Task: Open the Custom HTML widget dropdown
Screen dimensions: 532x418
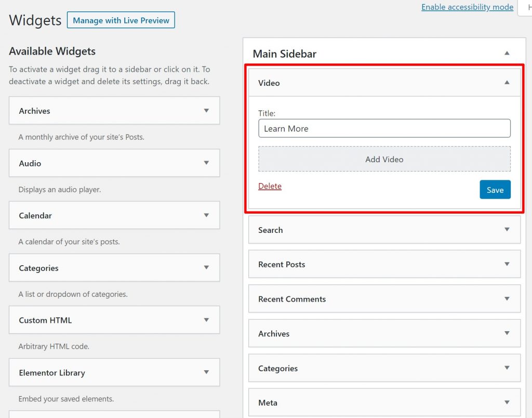Action: [206, 320]
